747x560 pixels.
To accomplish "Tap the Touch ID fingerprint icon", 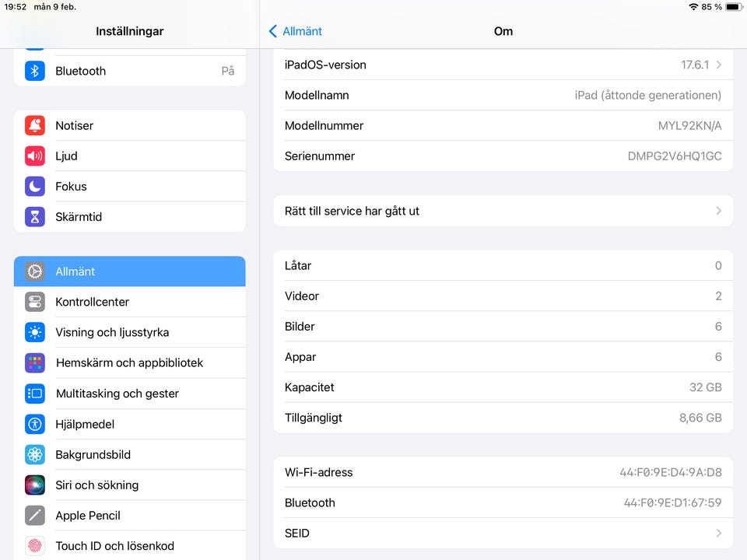I will click(x=34, y=546).
